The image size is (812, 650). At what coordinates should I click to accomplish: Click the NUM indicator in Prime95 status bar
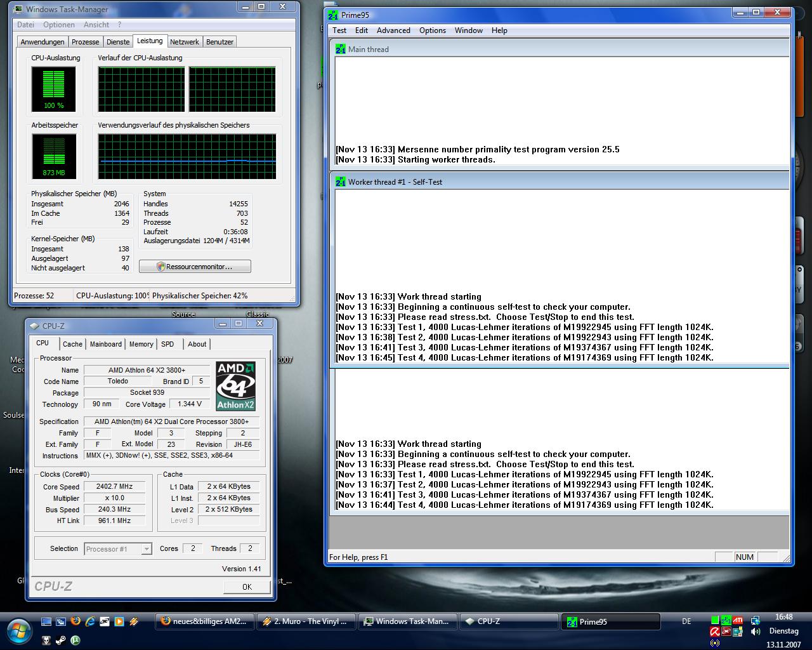[745, 557]
